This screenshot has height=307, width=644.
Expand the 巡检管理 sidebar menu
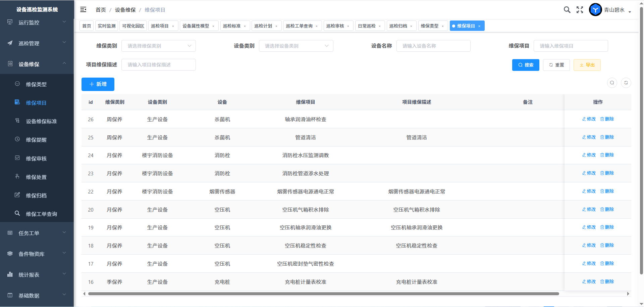pyautogui.click(x=37, y=43)
